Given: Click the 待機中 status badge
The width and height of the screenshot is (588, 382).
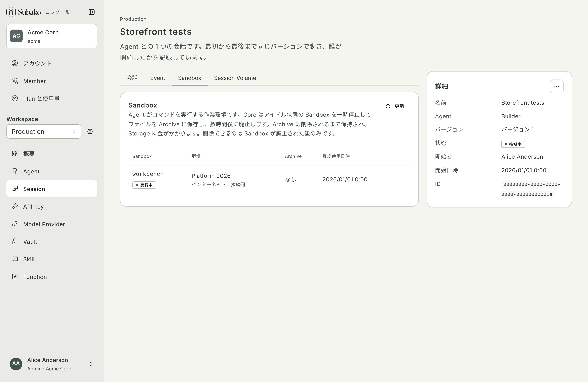Looking at the screenshot, I should (x=513, y=144).
